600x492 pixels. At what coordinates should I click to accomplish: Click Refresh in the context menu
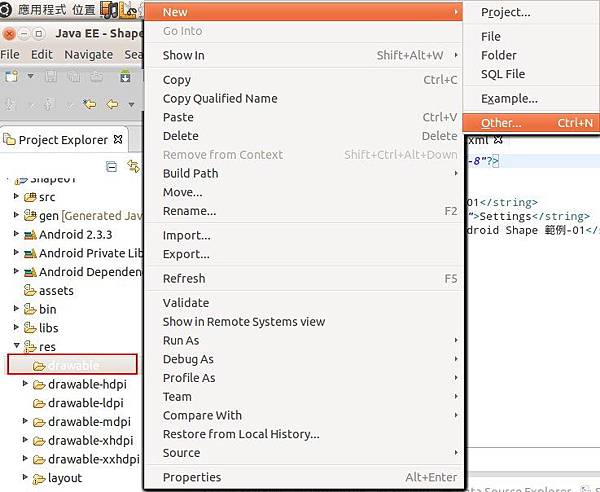(303, 279)
